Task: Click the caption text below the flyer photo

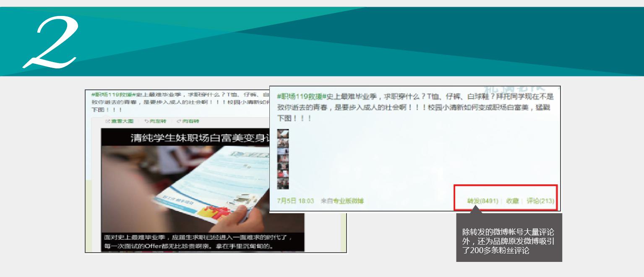Action: tap(197, 242)
